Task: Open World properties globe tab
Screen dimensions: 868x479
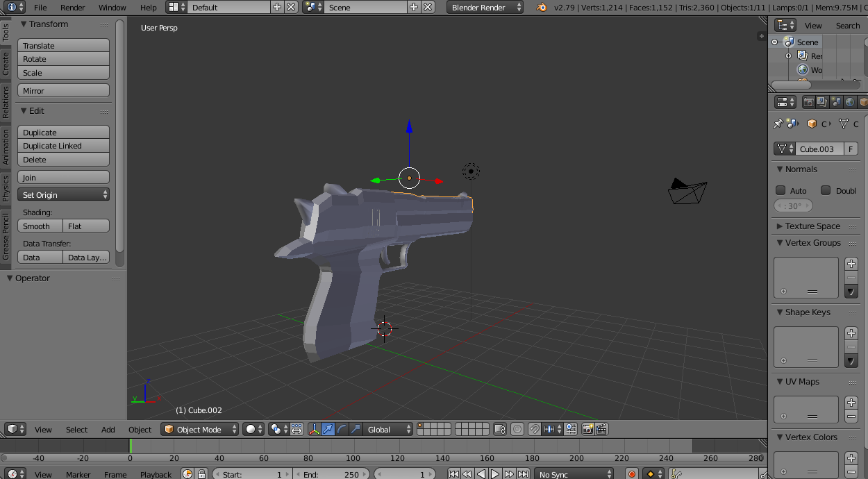Action: (850, 102)
